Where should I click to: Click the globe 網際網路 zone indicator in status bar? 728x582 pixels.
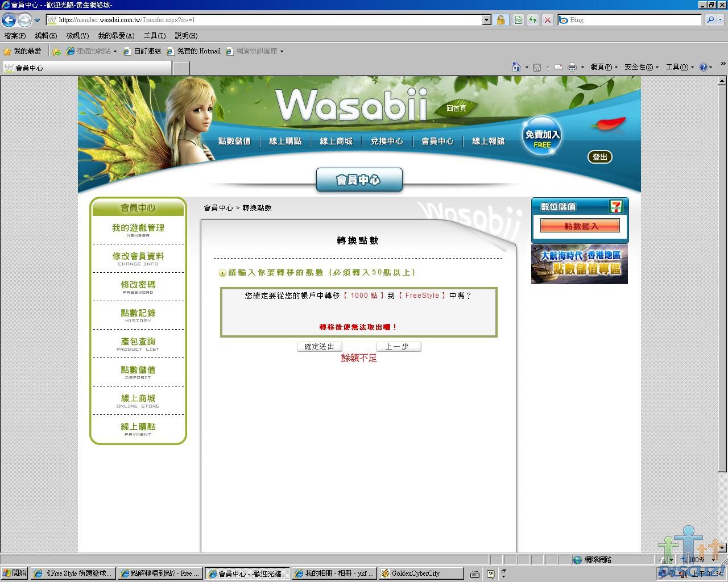tap(591, 560)
